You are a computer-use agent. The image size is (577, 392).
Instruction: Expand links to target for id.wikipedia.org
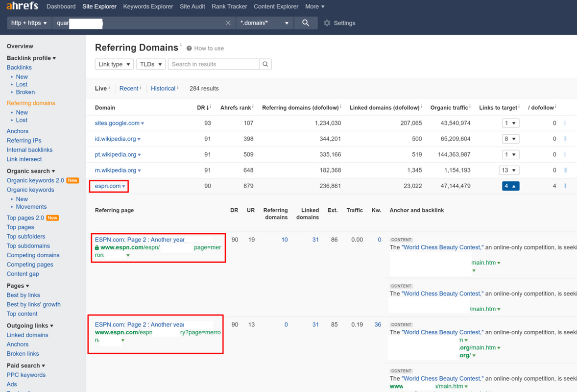510,139
